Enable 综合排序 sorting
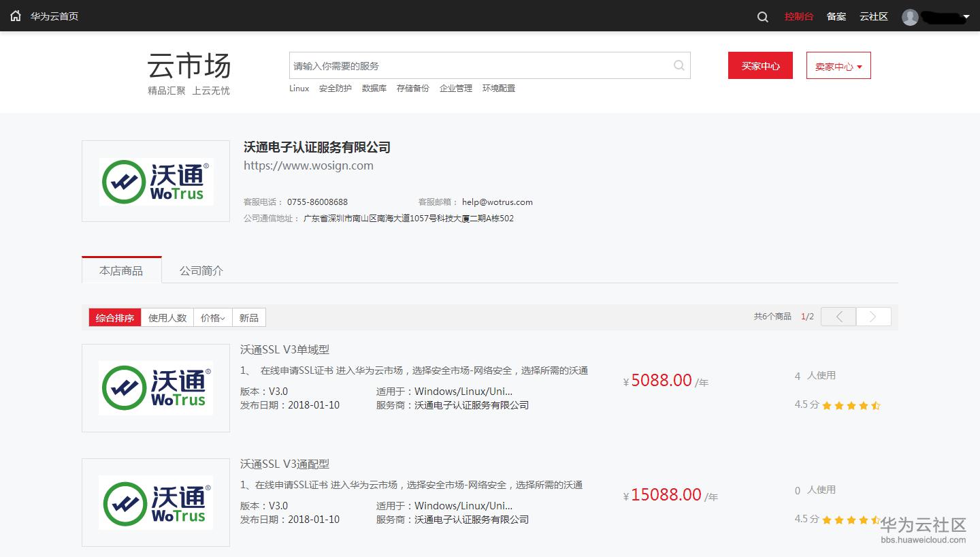 pos(114,317)
